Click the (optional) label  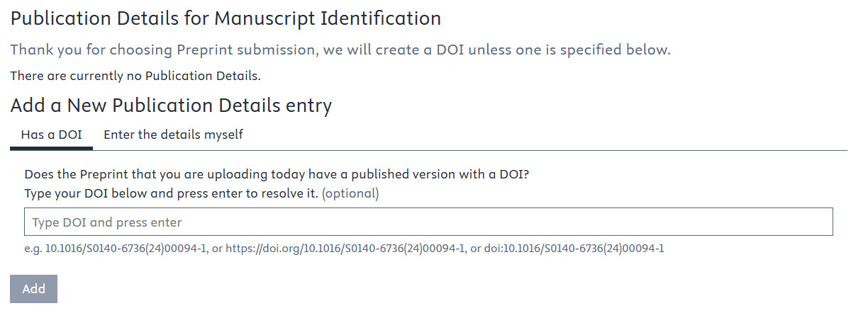pos(350,193)
